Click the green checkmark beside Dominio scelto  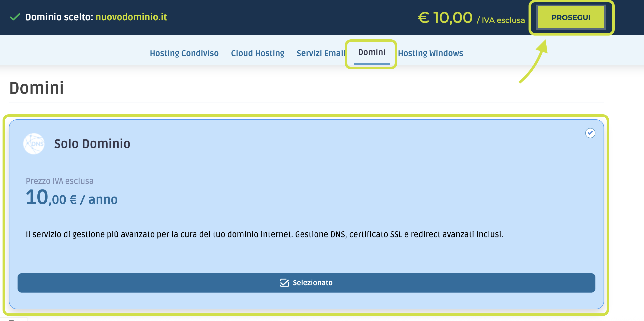click(15, 17)
